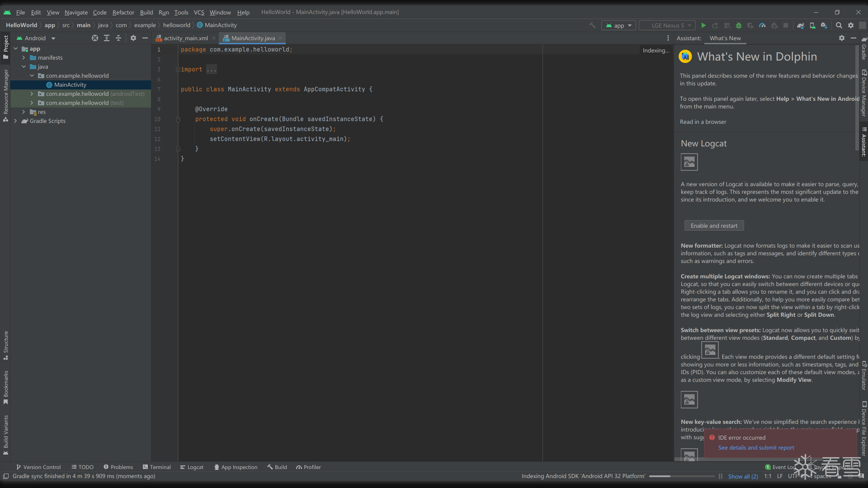Collapse all in Project panel
The height and width of the screenshot is (488, 868).
[x=118, y=38]
